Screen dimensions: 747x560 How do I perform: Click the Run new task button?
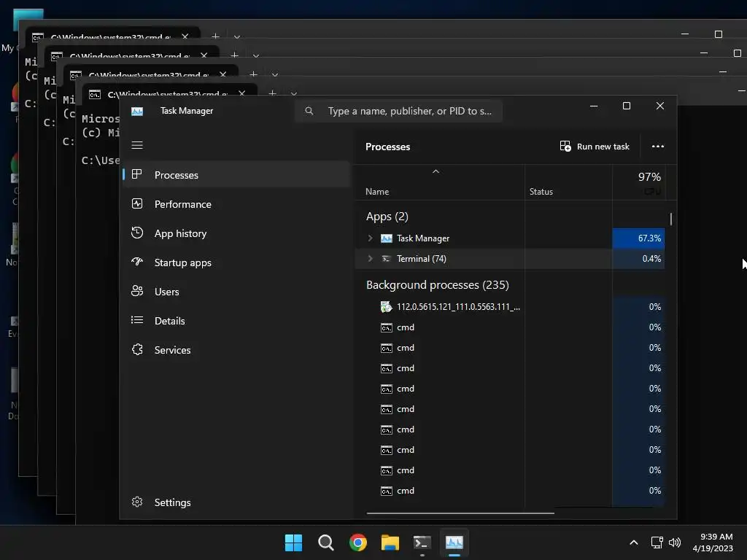pos(595,146)
